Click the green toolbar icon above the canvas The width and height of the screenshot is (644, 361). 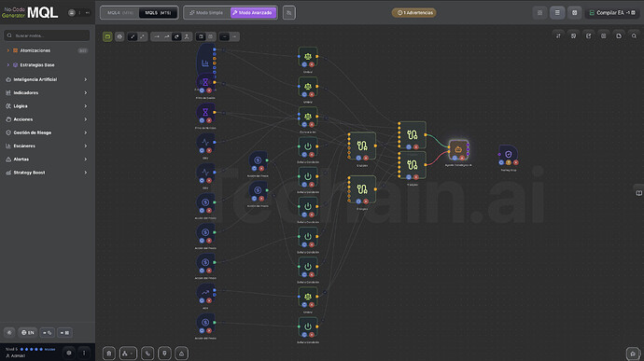(107, 36)
